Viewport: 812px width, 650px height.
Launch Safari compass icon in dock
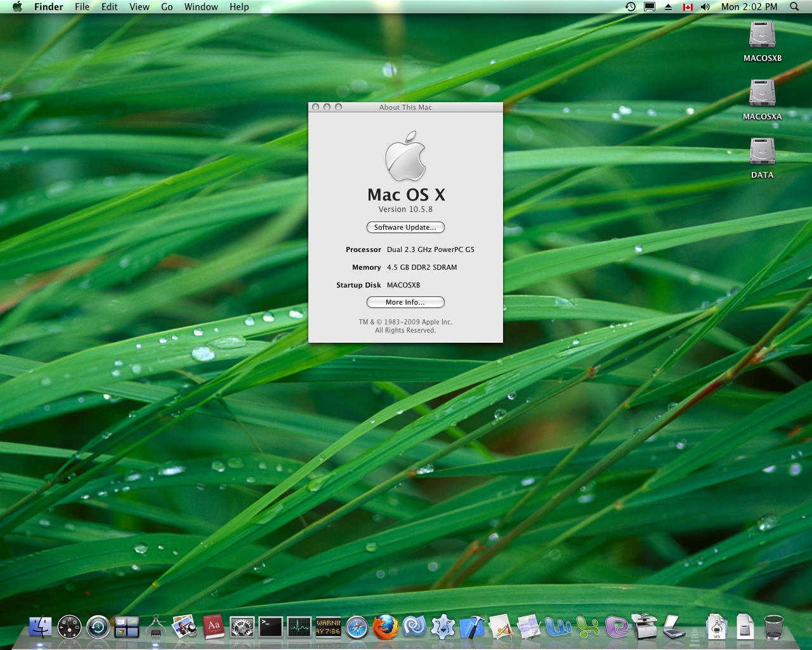point(357,627)
